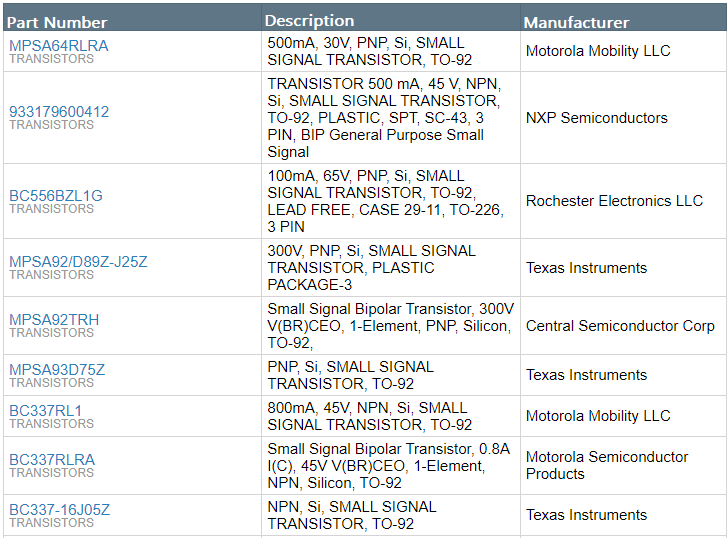Click the Motorola Semiconductor Products cell
Screen dimensions: 727x538
607,465
